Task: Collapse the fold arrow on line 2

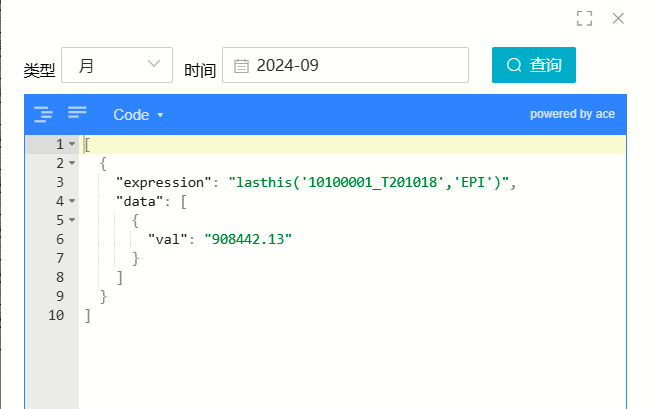Action: (x=72, y=163)
